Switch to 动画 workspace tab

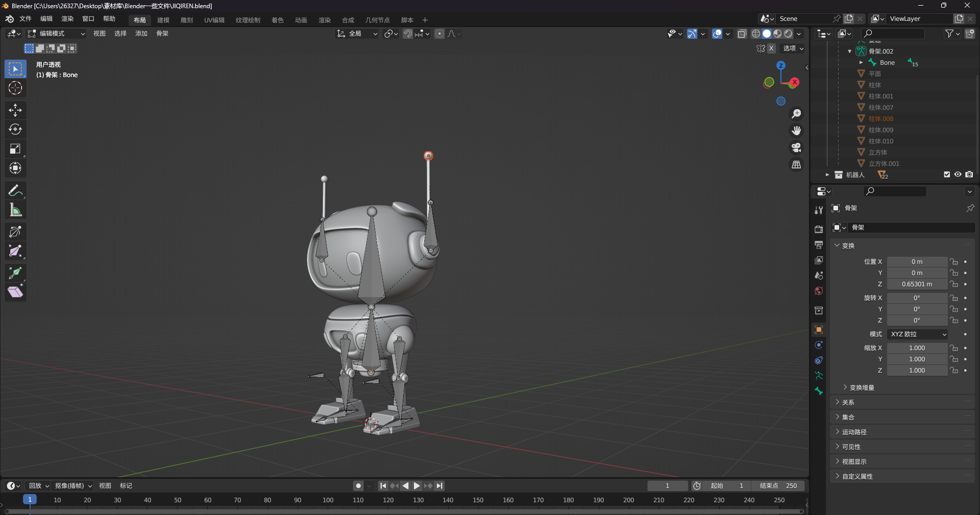301,20
